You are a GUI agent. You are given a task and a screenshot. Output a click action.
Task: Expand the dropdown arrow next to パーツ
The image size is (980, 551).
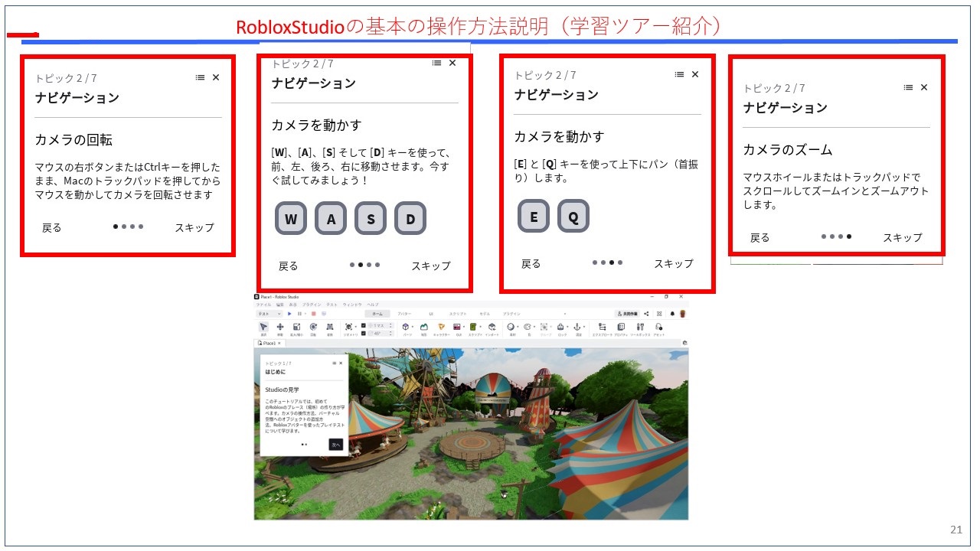pyautogui.click(x=413, y=326)
